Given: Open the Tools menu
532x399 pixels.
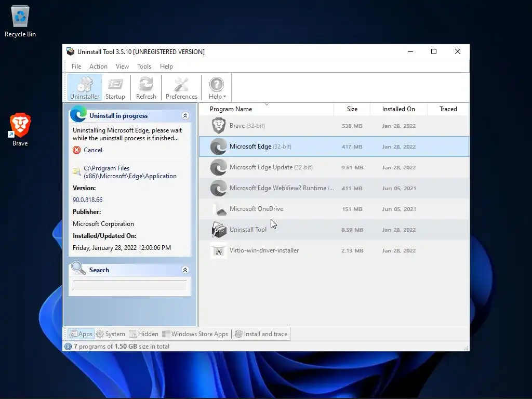Looking at the screenshot, I should 144,66.
